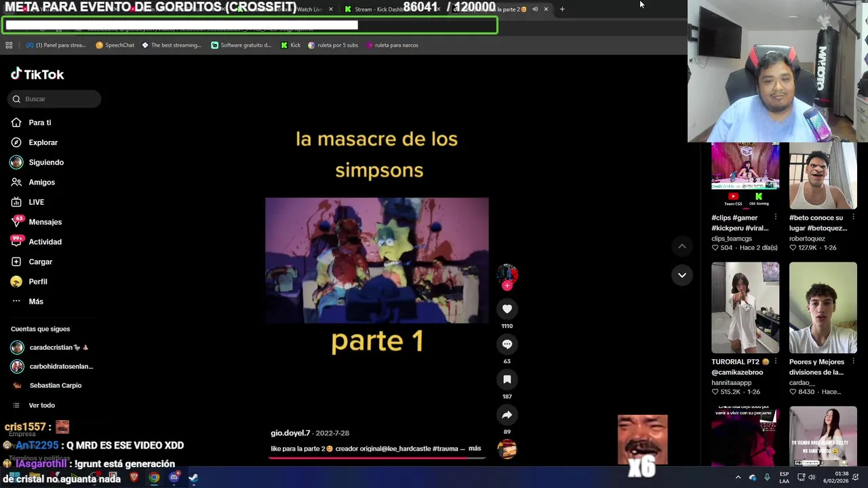Open Mensajes inbox
Image resolution: width=868 pixels, height=488 pixels.
coord(45,222)
